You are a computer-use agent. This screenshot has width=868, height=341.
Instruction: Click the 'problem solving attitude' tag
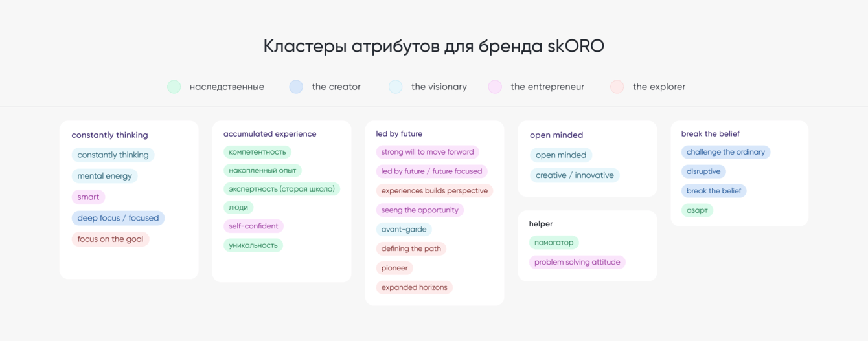(x=577, y=262)
